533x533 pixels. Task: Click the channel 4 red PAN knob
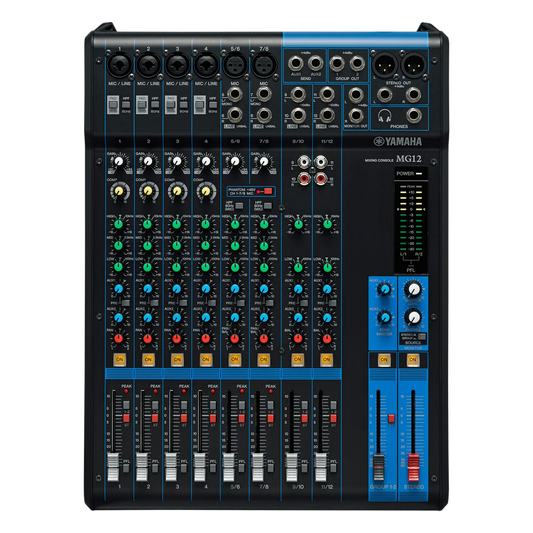tap(205, 338)
